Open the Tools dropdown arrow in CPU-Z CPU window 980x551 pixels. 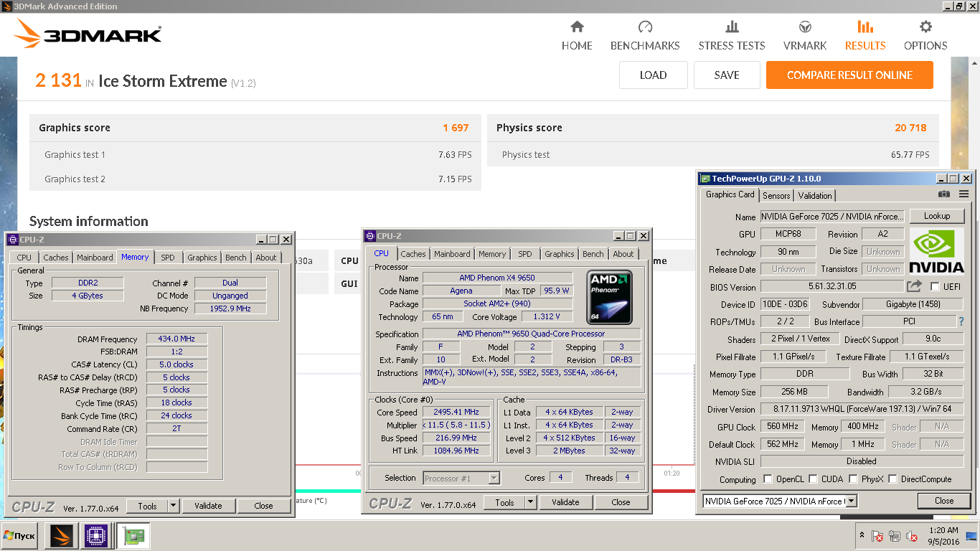(x=530, y=502)
